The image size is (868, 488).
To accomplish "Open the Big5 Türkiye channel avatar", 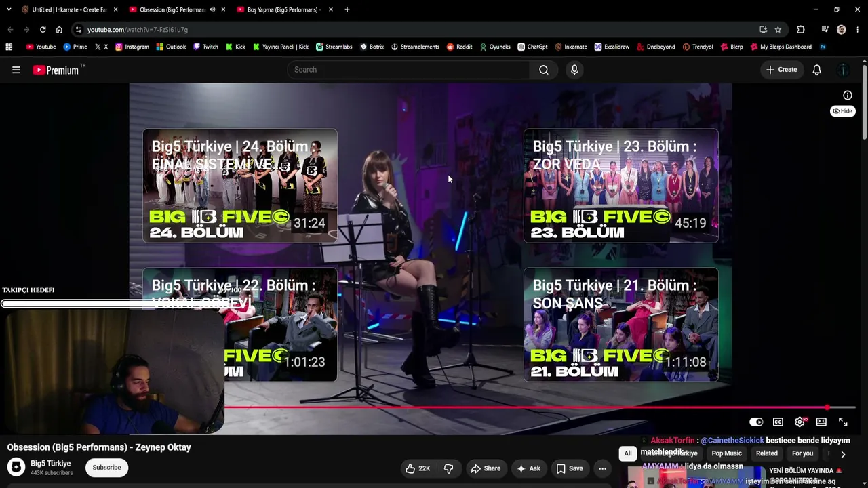I will [x=16, y=467].
